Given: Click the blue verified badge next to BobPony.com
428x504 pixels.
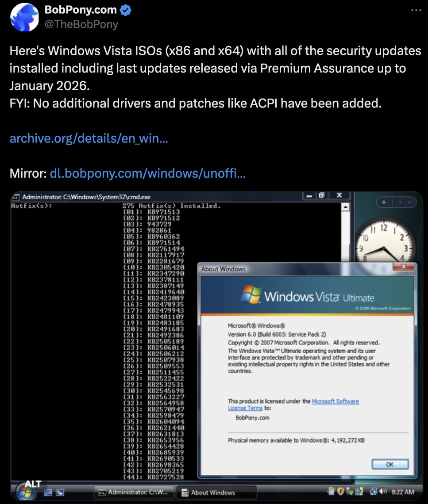Looking at the screenshot, I should click(x=126, y=10).
